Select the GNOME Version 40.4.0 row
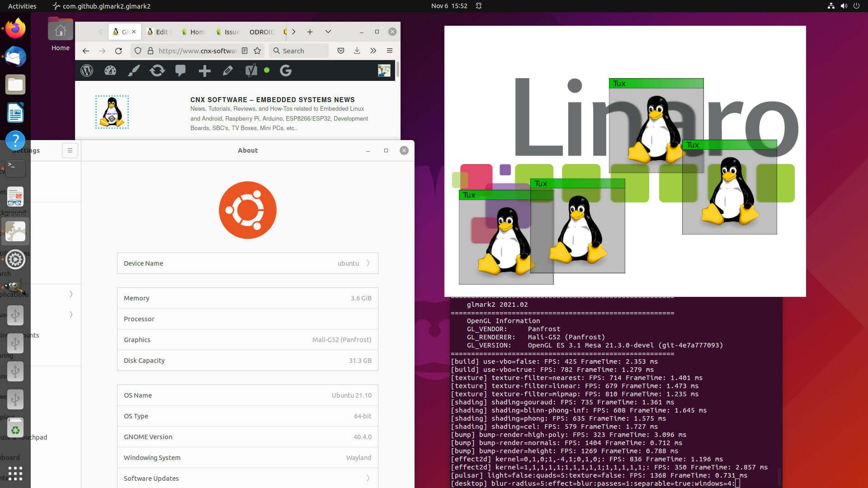Image resolution: width=868 pixels, height=488 pixels. tap(248, 437)
